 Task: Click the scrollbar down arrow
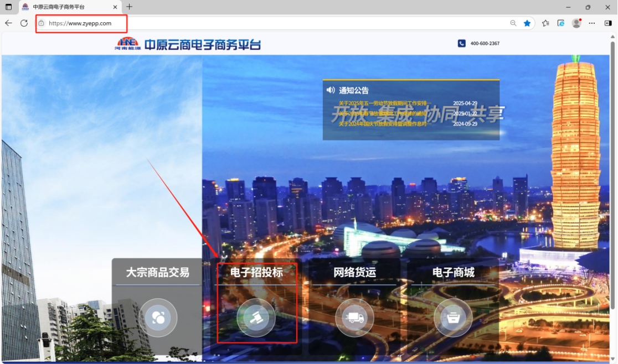tap(612, 358)
